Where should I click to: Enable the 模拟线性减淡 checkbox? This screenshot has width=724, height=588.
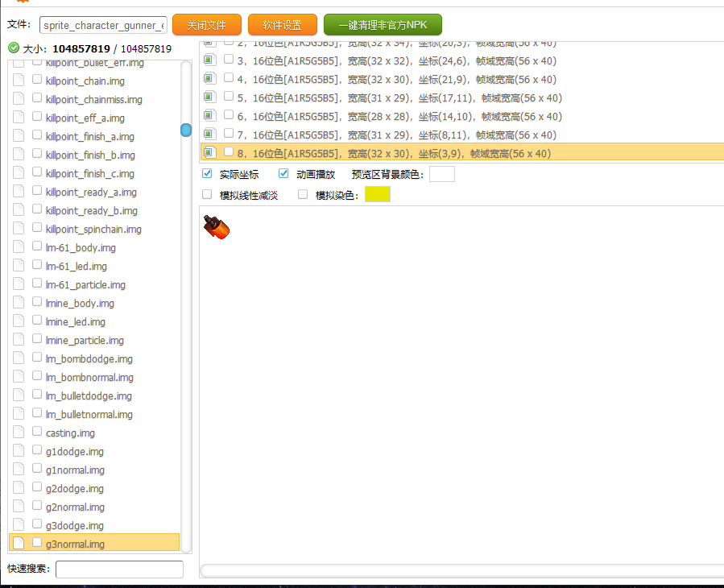coord(207,195)
